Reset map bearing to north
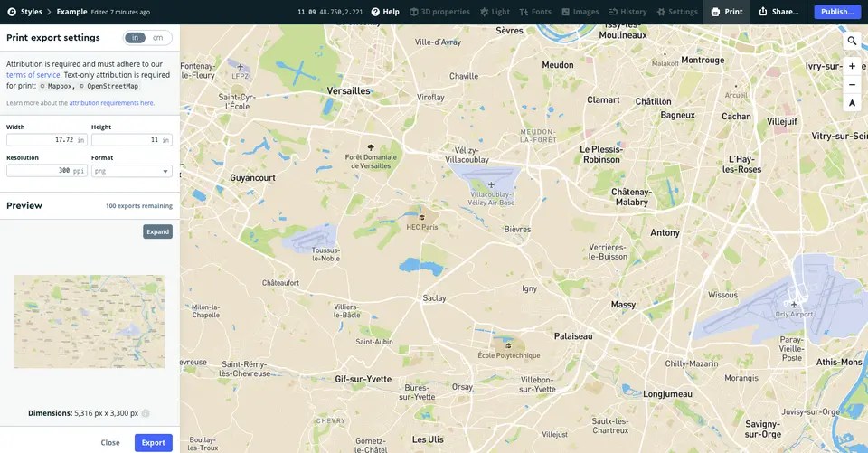The height and width of the screenshot is (453, 868). [852, 103]
